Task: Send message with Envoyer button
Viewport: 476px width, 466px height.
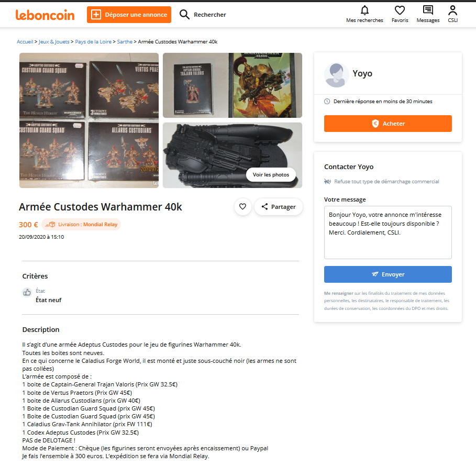Action: 388,274
